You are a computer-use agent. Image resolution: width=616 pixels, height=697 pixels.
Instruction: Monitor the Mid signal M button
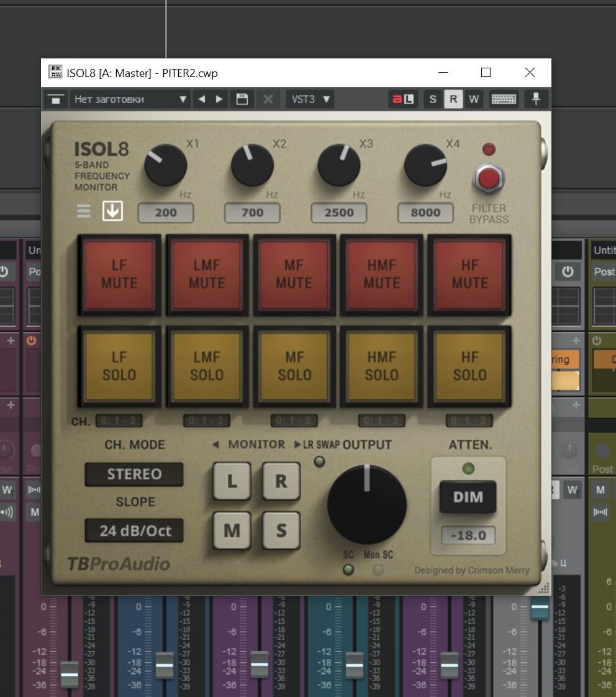[232, 531]
